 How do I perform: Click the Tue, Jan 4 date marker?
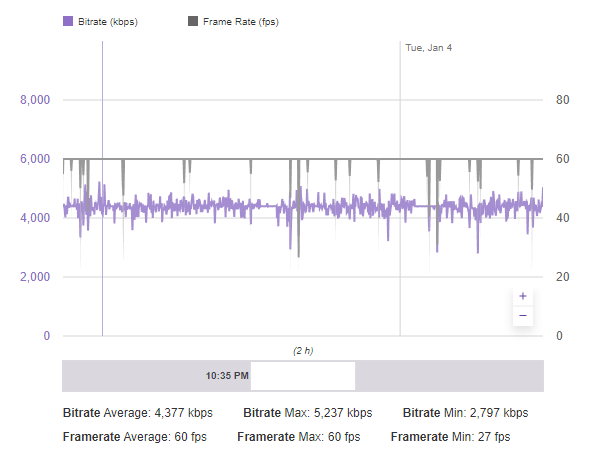click(428, 47)
